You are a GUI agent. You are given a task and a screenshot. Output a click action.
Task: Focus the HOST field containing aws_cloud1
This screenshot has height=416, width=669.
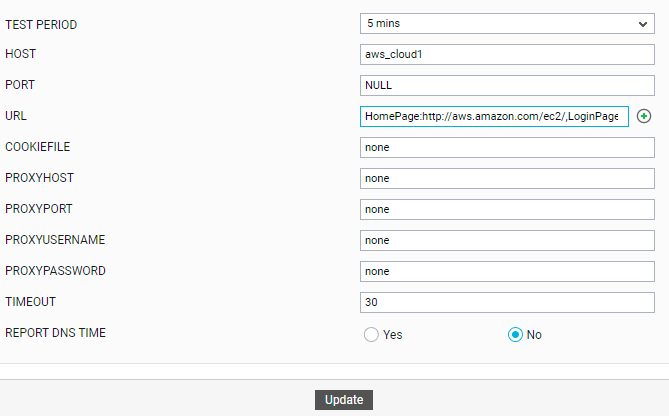(x=507, y=55)
